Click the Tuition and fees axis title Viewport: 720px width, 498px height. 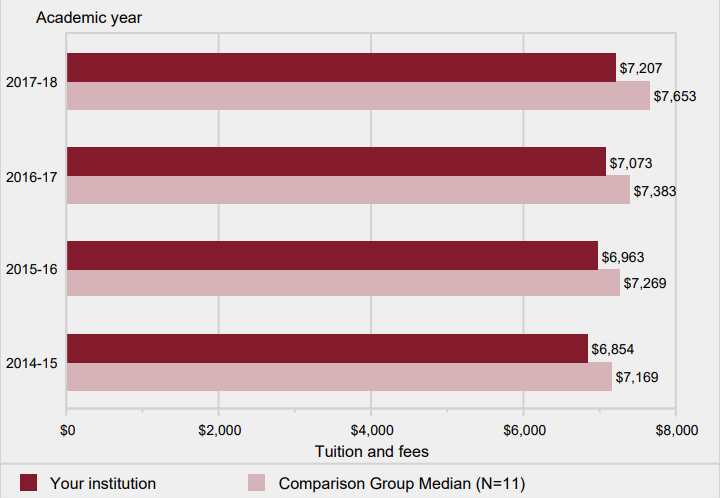click(x=371, y=452)
